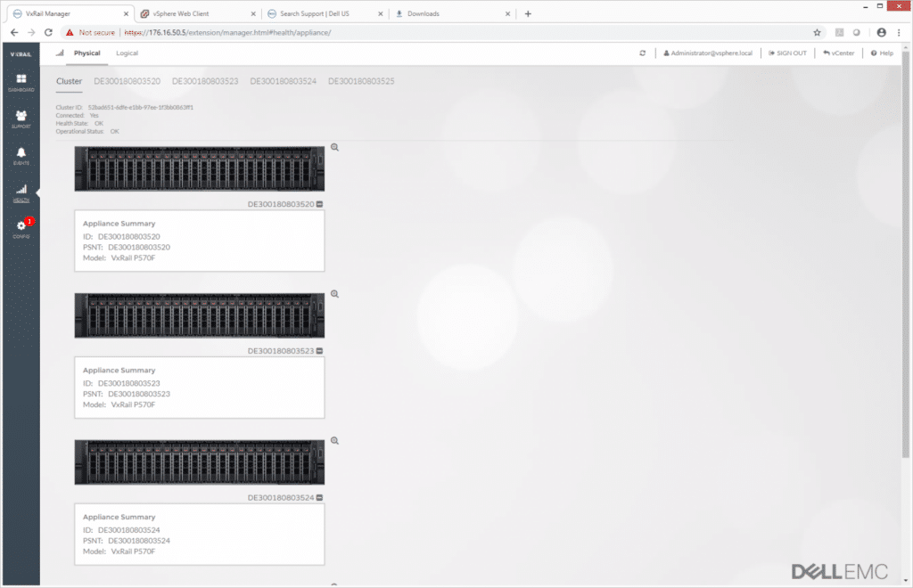Click the vertical page scrollbar
This screenshot has width=913, height=588.
(x=906, y=254)
